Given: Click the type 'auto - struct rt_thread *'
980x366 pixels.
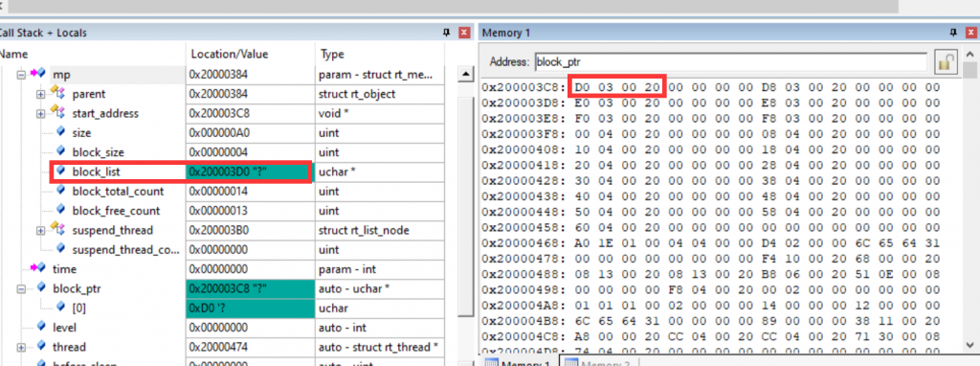Looking at the screenshot, I should click(379, 347).
